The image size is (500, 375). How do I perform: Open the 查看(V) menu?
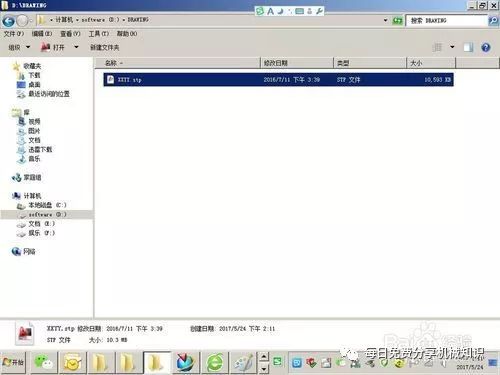click(x=70, y=34)
